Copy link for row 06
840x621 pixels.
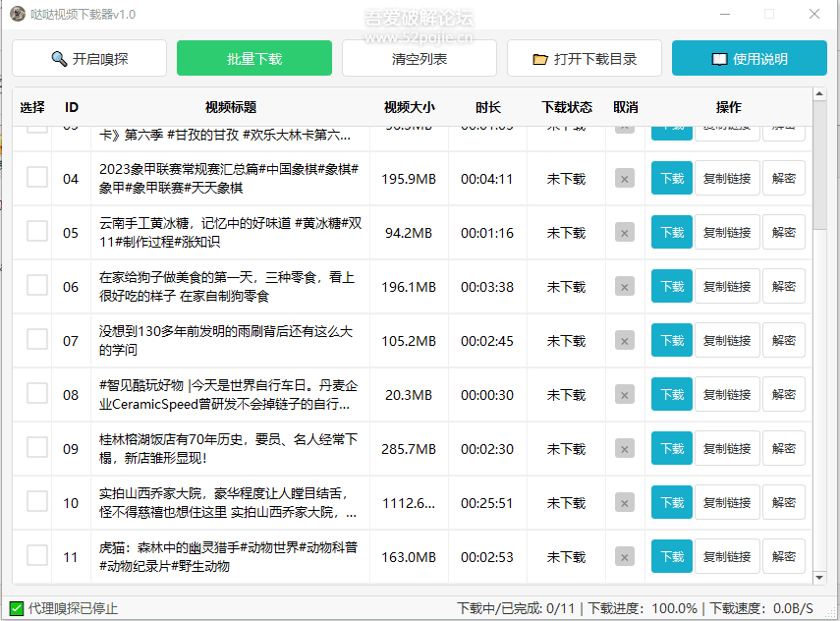pyautogui.click(x=727, y=286)
